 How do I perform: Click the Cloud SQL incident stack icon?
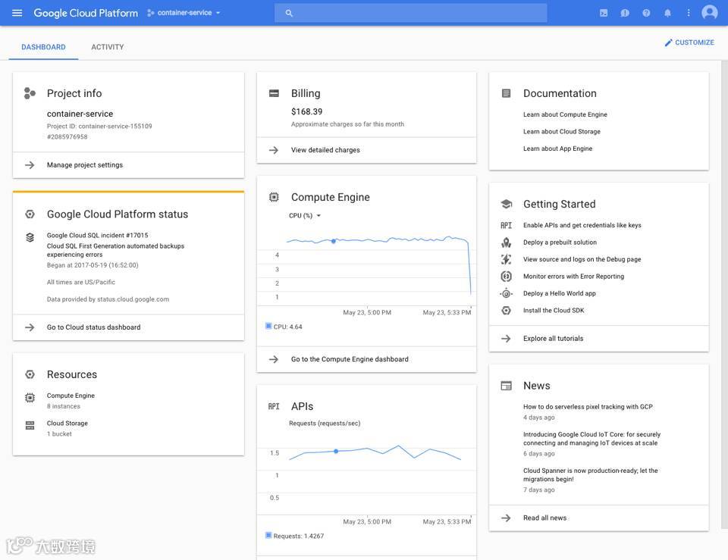coord(30,237)
